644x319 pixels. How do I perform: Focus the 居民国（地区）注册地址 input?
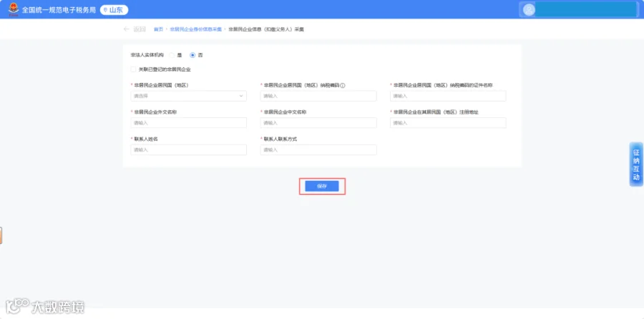[x=448, y=123]
